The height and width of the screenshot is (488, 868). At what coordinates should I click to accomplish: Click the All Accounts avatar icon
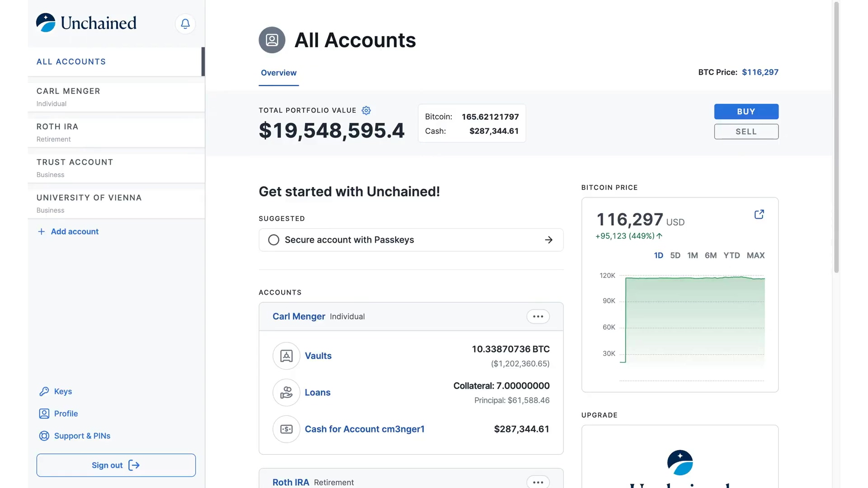pyautogui.click(x=272, y=40)
